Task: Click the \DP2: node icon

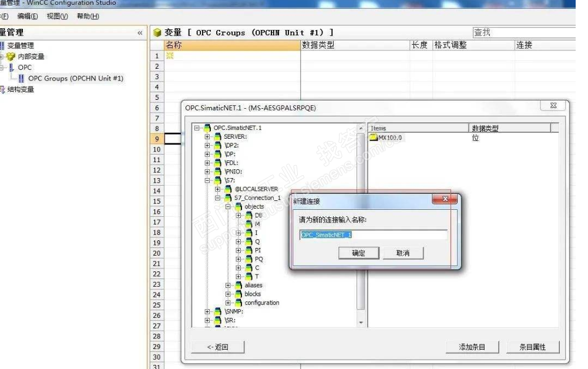Action: pyautogui.click(x=218, y=146)
